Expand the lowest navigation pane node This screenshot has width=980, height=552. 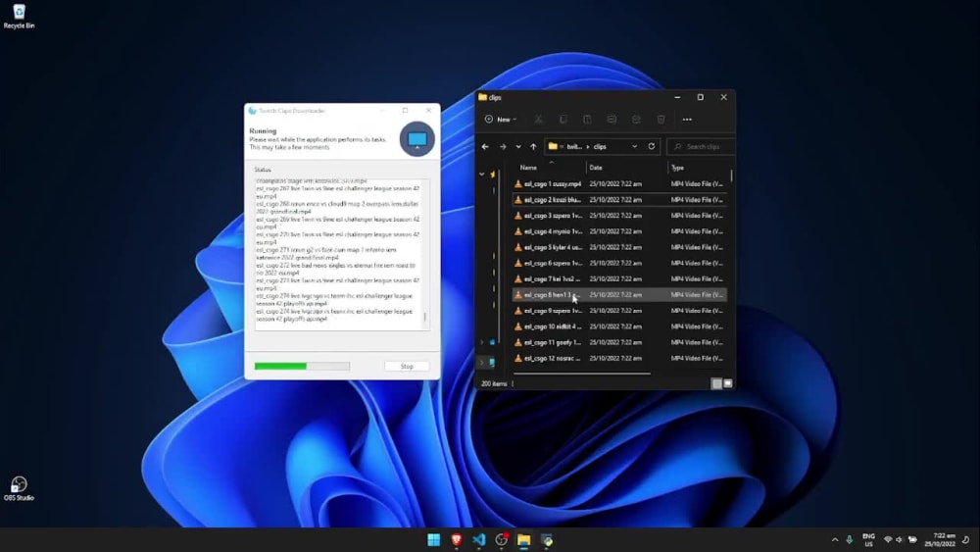click(x=482, y=362)
